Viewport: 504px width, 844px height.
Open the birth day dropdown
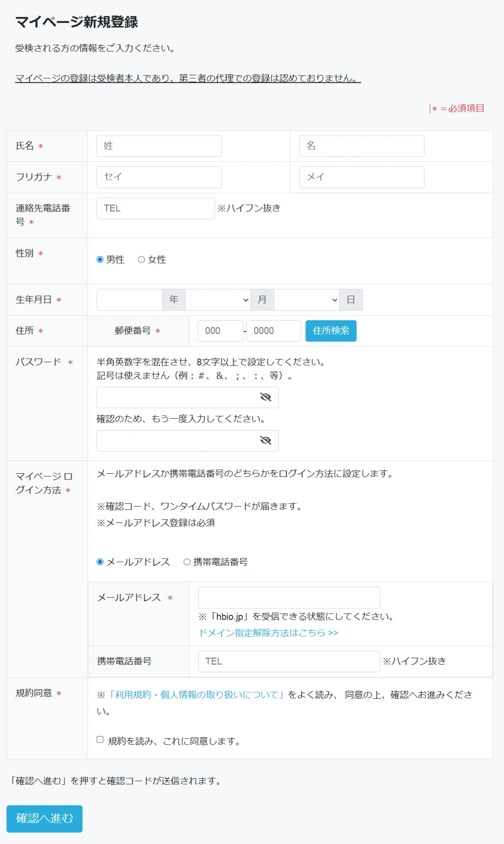306,300
